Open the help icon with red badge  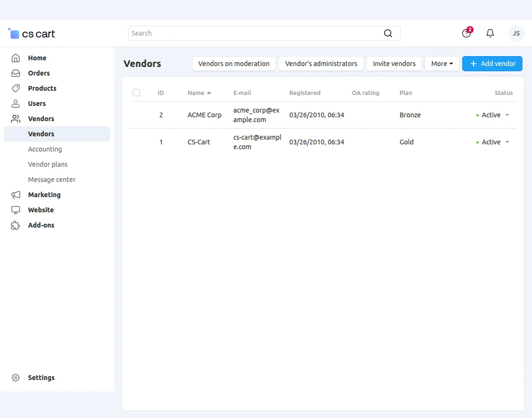pos(466,33)
